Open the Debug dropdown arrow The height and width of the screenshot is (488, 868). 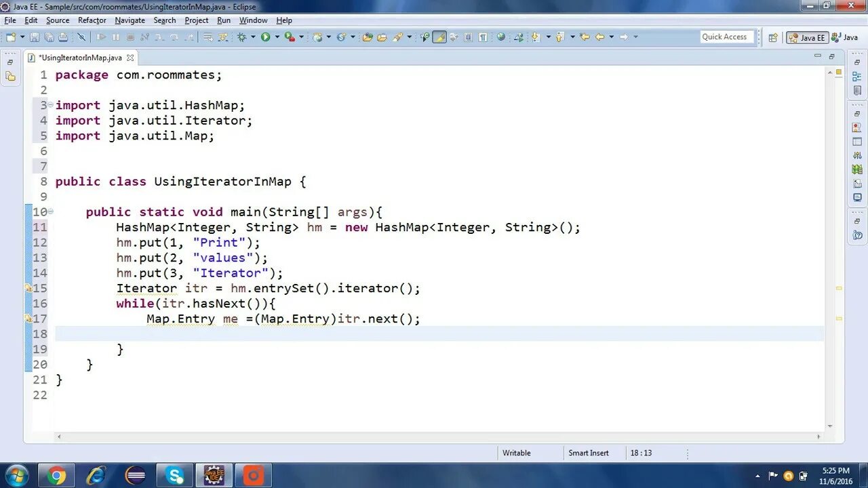coord(253,37)
